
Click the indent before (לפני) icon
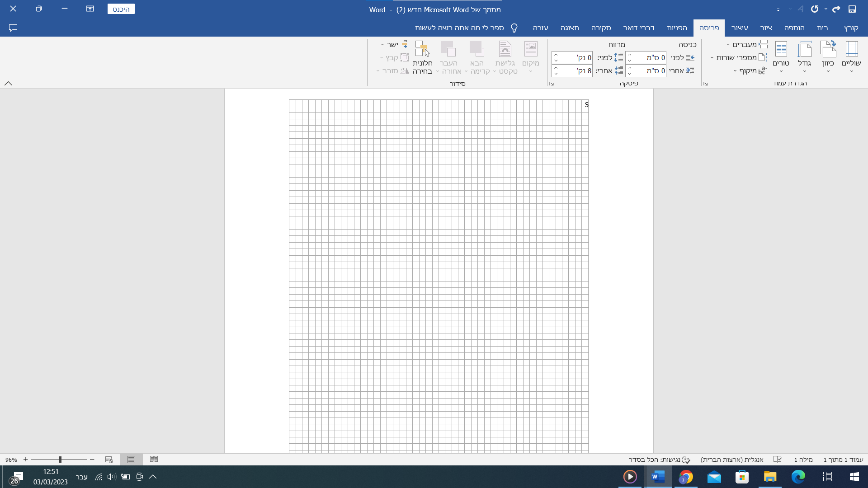690,57
